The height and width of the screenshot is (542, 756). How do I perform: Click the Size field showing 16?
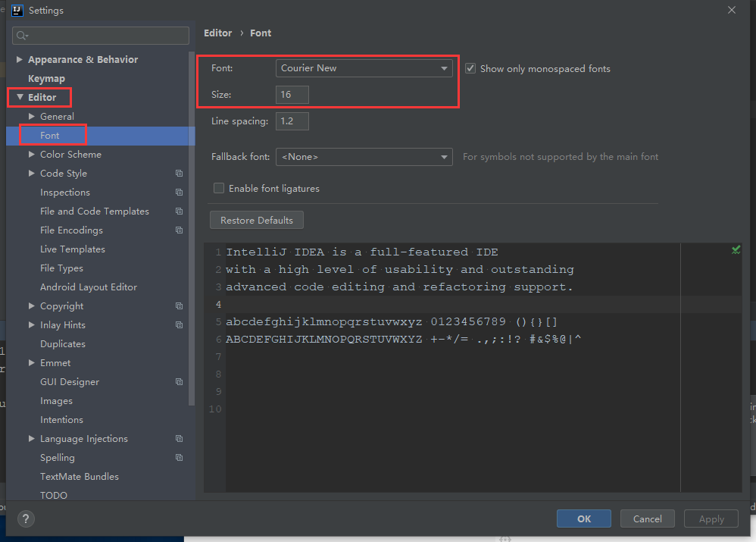(x=292, y=95)
